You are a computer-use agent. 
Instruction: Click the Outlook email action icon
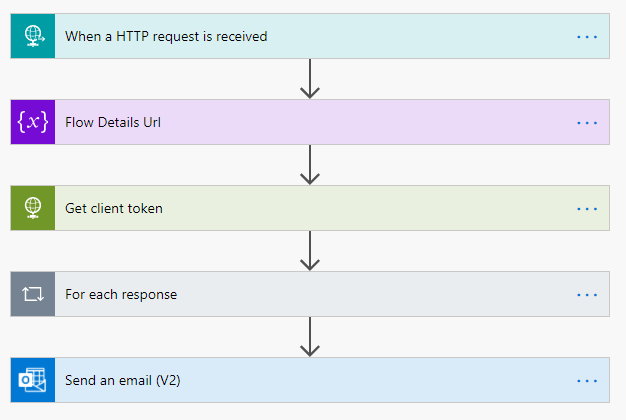[33, 381]
